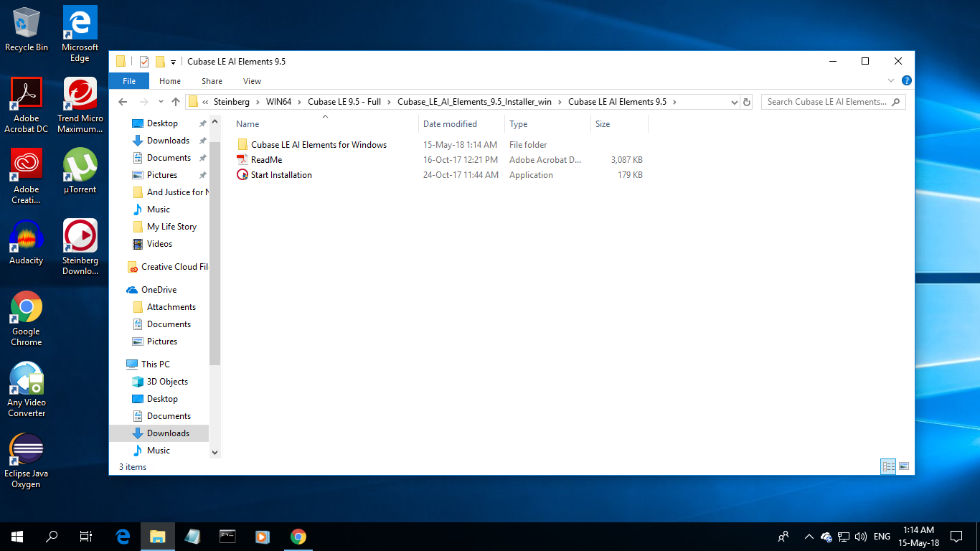Open File Explorer help icon
This screenshot has width=980, height=551.
[906, 81]
